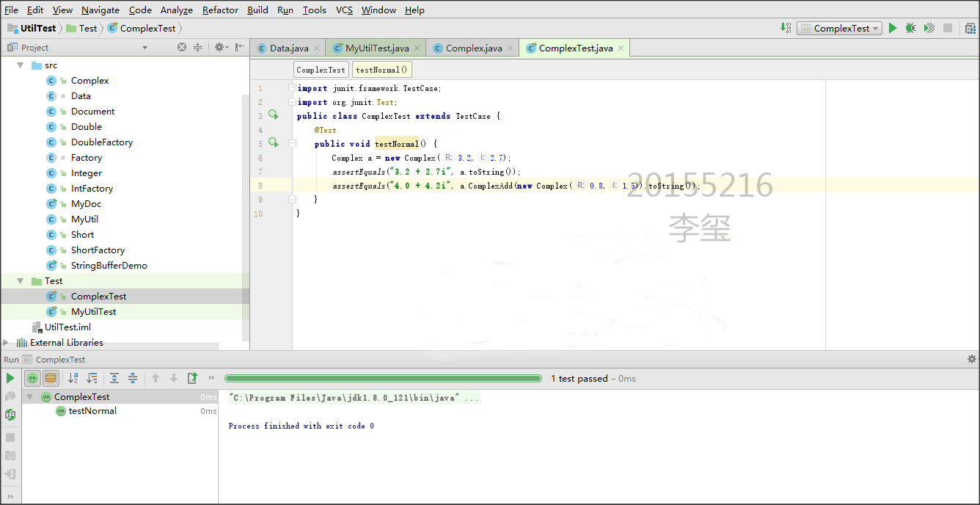Image resolution: width=980 pixels, height=505 pixels.
Task: Expand more actions at Run sidebar bottom
Action: pyautogui.click(x=10, y=496)
